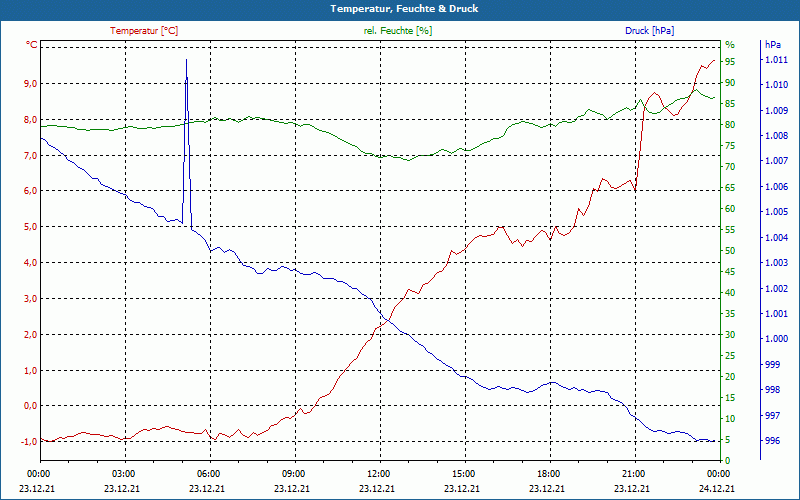
Task: Click the '°C' unit label on temperature axis
Action: [32, 45]
